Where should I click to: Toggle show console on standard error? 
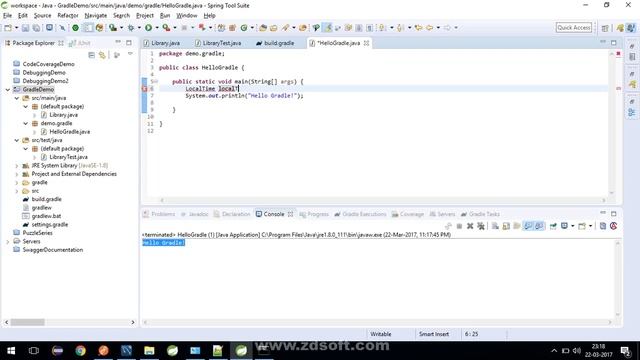point(539,226)
